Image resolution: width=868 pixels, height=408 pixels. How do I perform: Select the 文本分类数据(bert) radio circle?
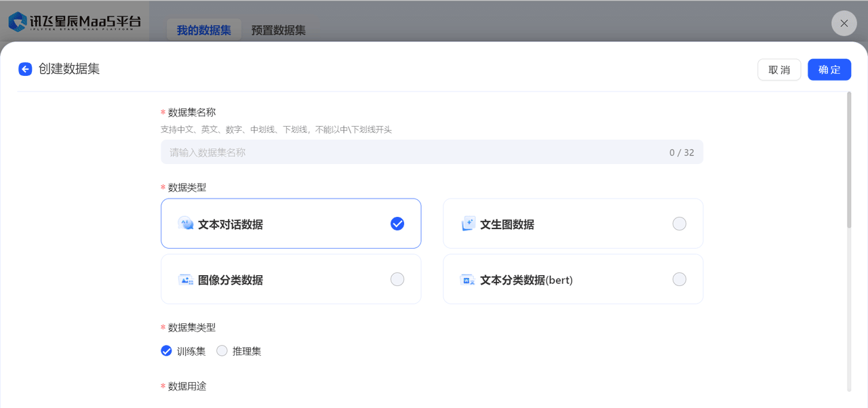point(679,279)
